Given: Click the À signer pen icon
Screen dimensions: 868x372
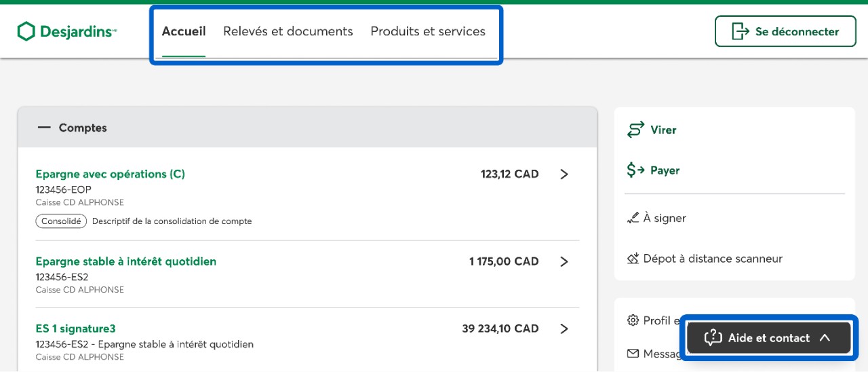Looking at the screenshot, I should pyautogui.click(x=633, y=218).
